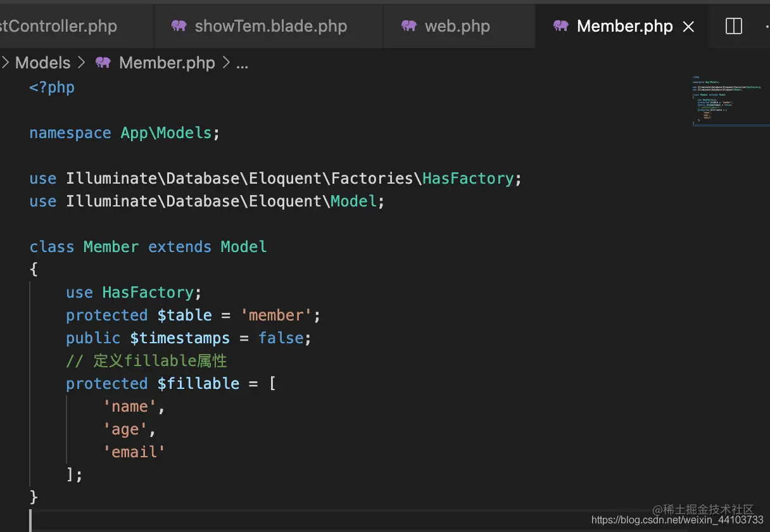Expand the breadcrumb ellipsis symbols list
The height and width of the screenshot is (532, 770).
(243, 63)
